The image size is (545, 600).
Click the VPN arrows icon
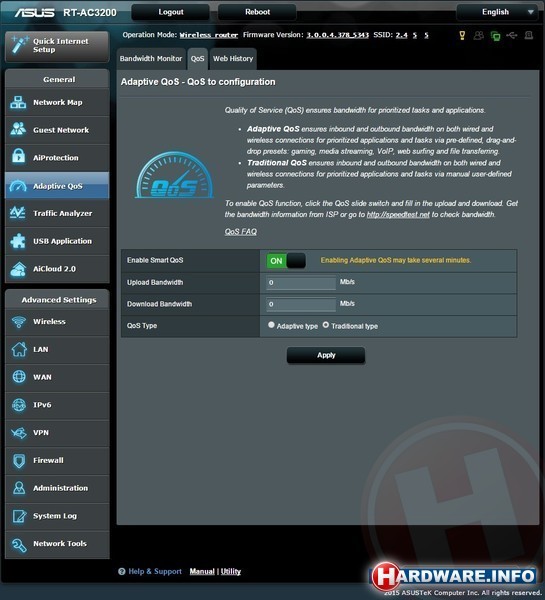click(x=19, y=433)
